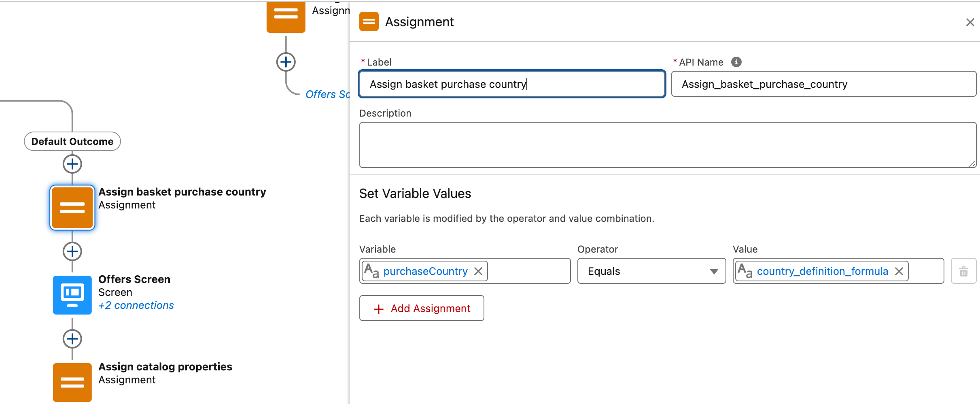The width and height of the screenshot is (980, 404).
Task: Select the Assign catalog properties node icon
Action: pyautogui.click(x=72, y=382)
